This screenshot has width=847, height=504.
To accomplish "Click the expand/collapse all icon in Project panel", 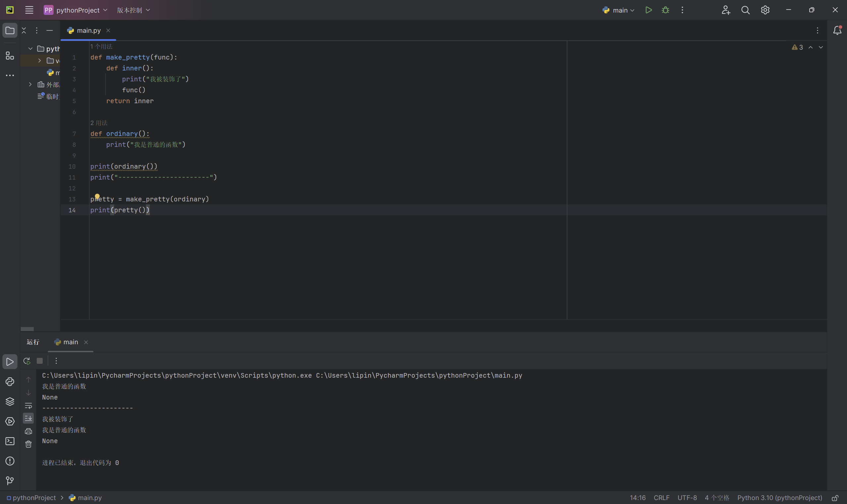I will pyautogui.click(x=24, y=30).
